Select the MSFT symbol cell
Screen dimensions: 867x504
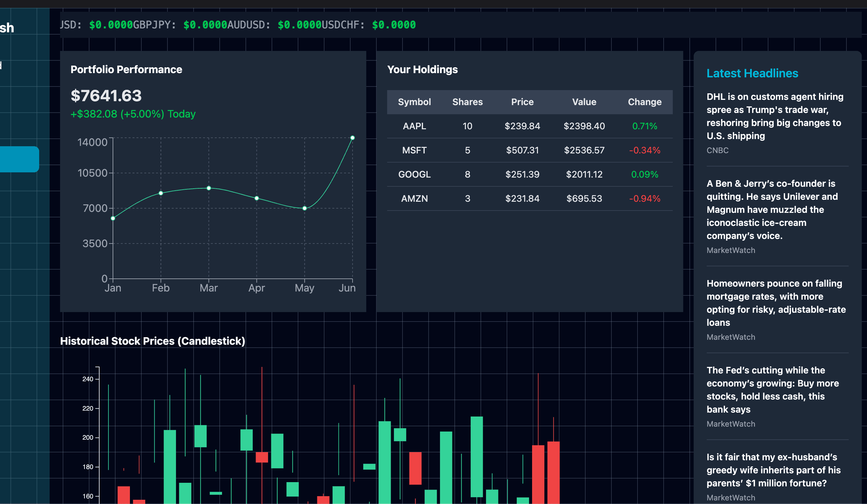[414, 150]
